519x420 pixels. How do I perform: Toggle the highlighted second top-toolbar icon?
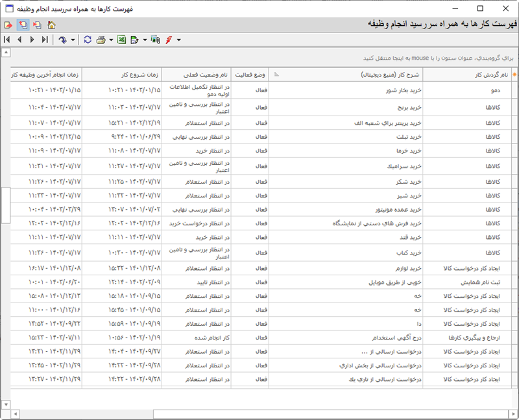23,25
